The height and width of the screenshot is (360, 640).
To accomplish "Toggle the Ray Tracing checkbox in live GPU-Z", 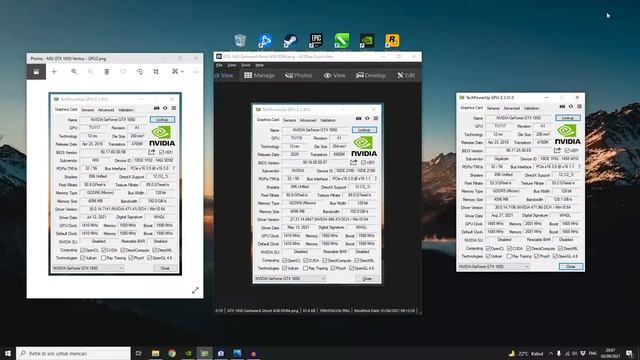I will 509,256.
